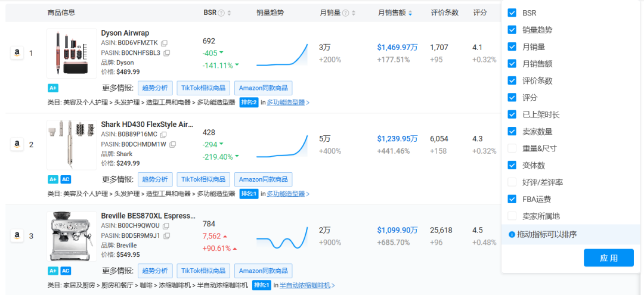Enable the 重量&尺寸 checkbox
Screen dimensions: 644x295
coord(512,148)
